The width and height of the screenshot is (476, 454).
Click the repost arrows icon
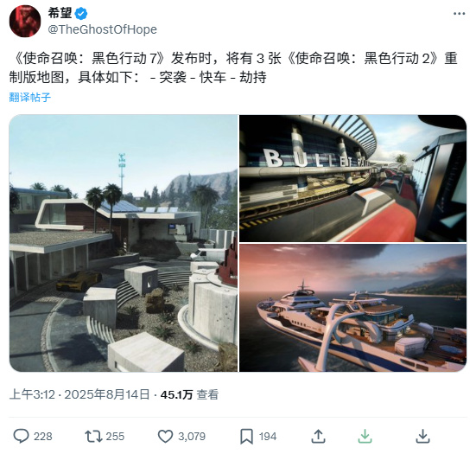tap(93, 436)
